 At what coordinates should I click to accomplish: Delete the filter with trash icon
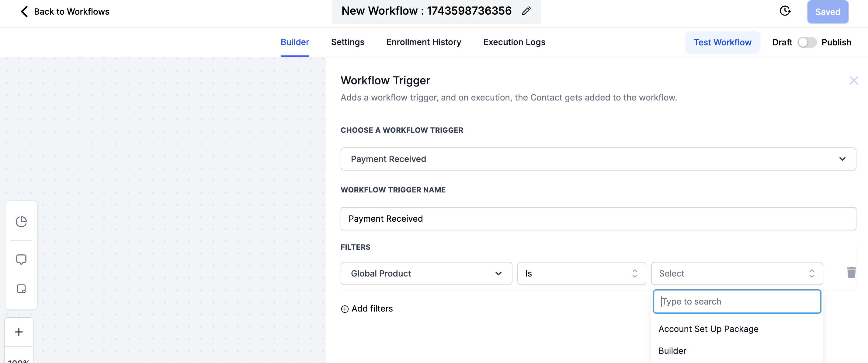pyautogui.click(x=851, y=272)
